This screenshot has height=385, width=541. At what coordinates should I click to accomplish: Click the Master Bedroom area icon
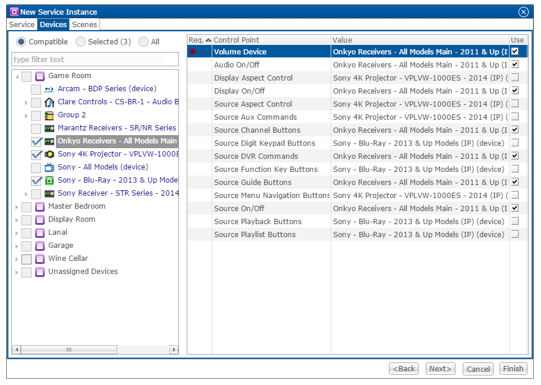(x=40, y=207)
